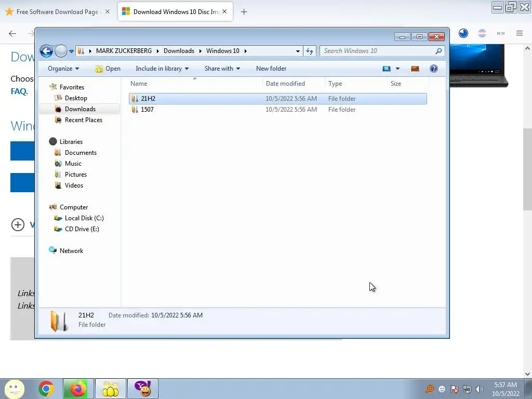The width and height of the screenshot is (532, 399).
Task: Click Downloads in the address breadcrumb
Action: (179, 51)
